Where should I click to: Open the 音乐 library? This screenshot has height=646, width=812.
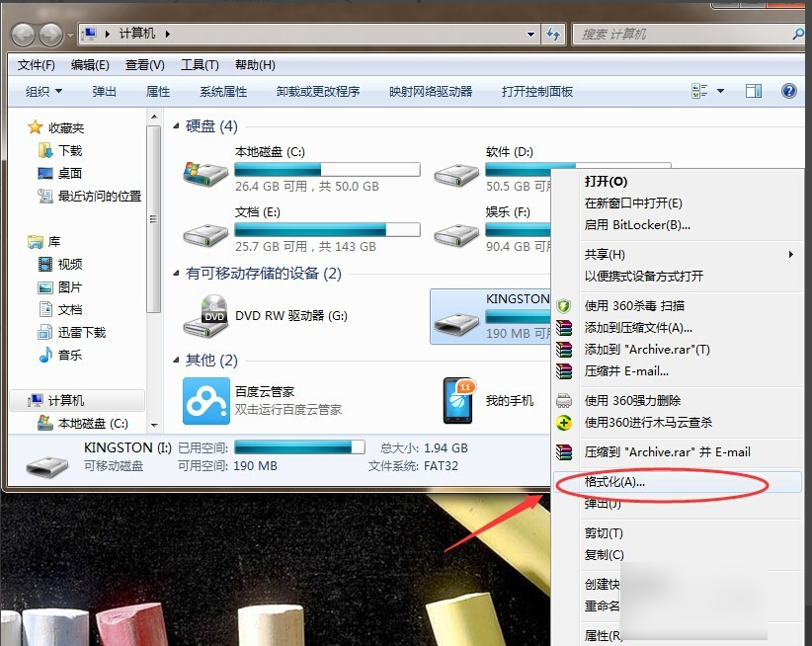tap(60, 355)
